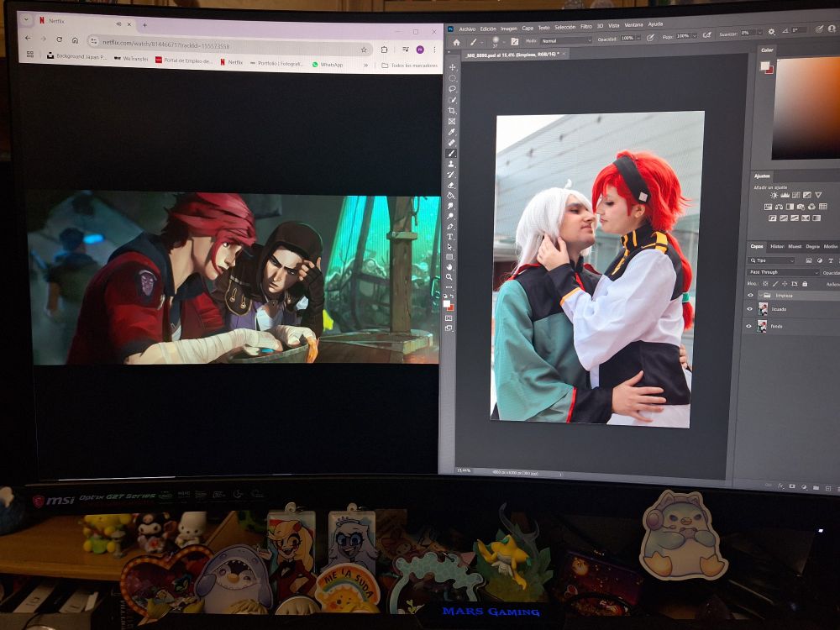Select the Clone Stamp tool
The width and height of the screenshot is (840, 630).
pyautogui.click(x=452, y=165)
